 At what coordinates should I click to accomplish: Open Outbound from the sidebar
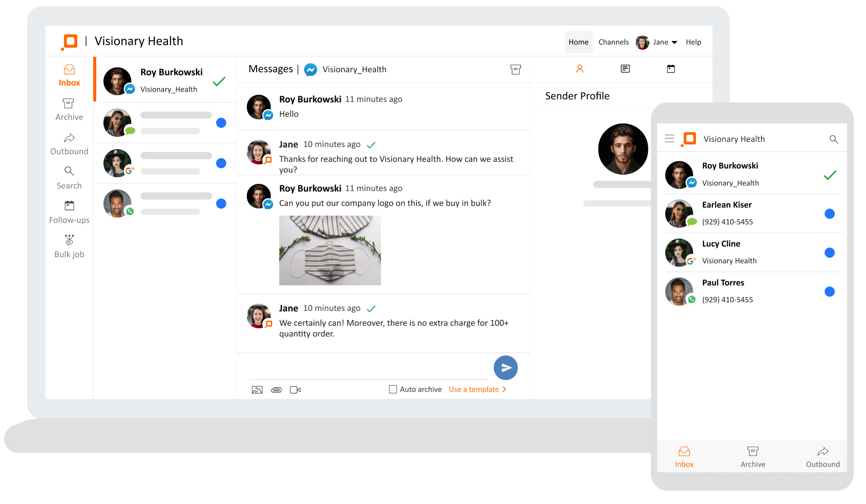point(69,143)
